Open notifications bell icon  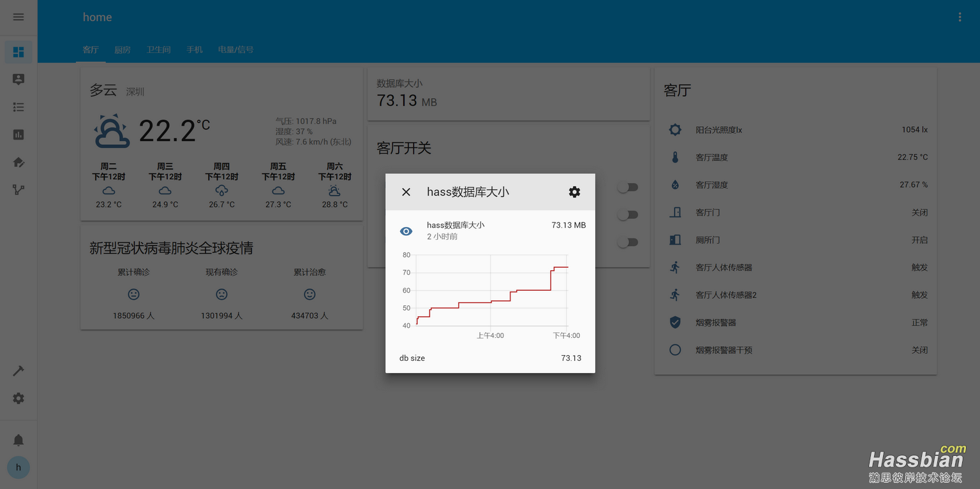pyautogui.click(x=19, y=440)
